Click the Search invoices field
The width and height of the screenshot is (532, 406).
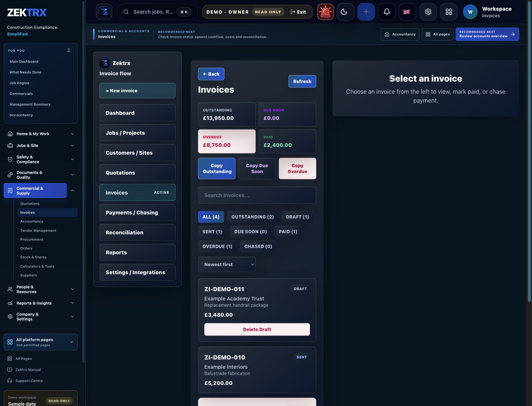click(x=257, y=195)
